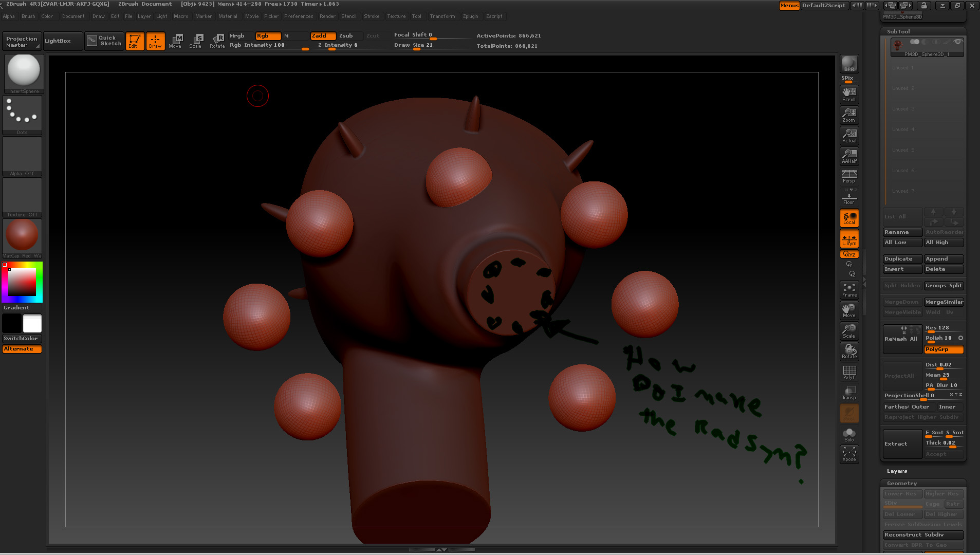Click the Duplicate subtool button

coord(902,259)
